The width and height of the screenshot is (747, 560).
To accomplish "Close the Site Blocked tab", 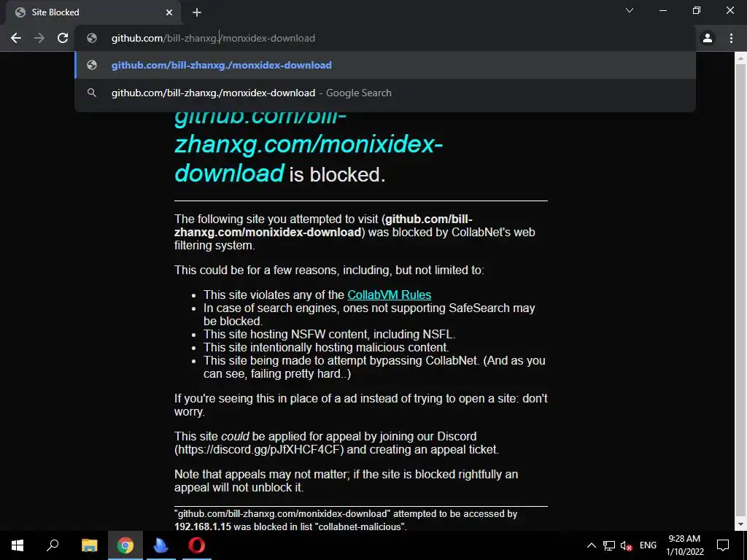I will [169, 12].
